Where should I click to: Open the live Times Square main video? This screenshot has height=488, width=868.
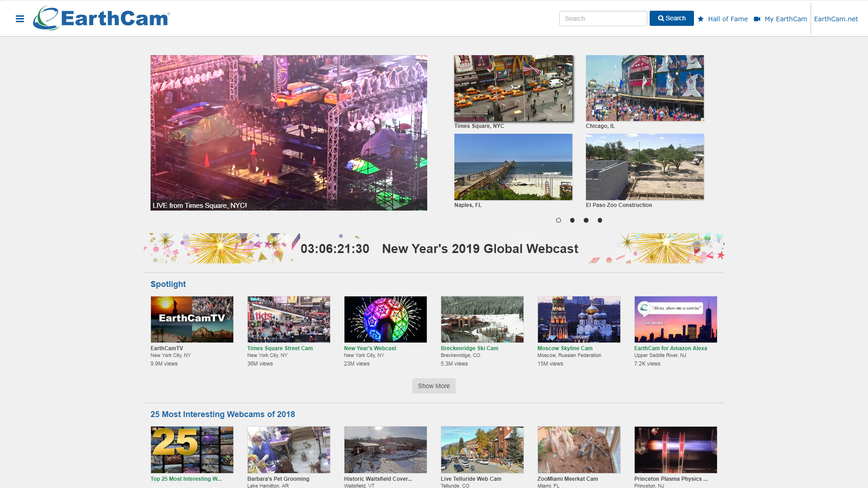[x=288, y=132]
